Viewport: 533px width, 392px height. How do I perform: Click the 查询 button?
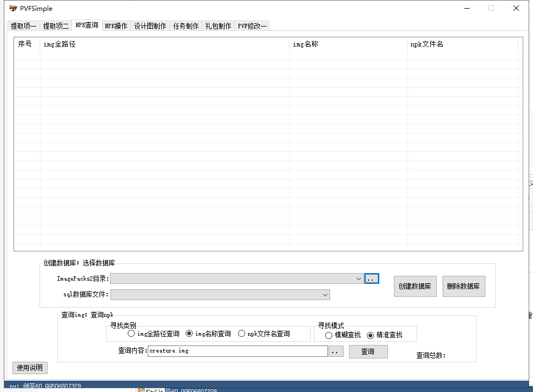click(x=368, y=351)
